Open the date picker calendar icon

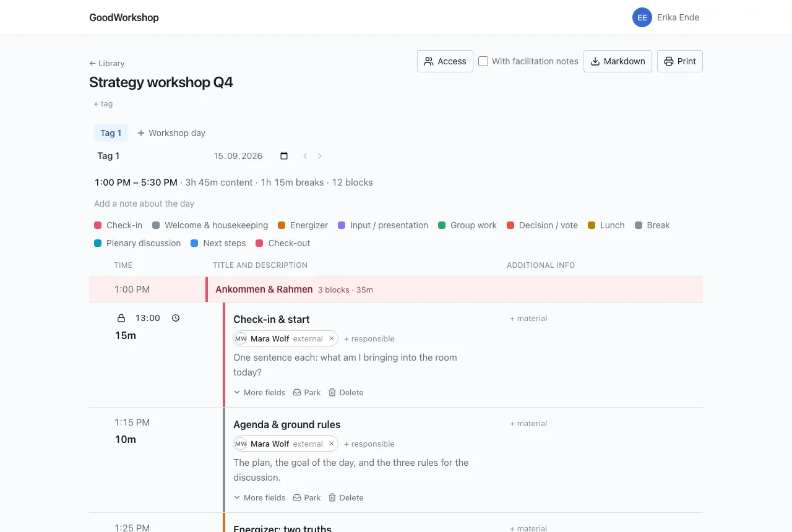[x=284, y=156]
